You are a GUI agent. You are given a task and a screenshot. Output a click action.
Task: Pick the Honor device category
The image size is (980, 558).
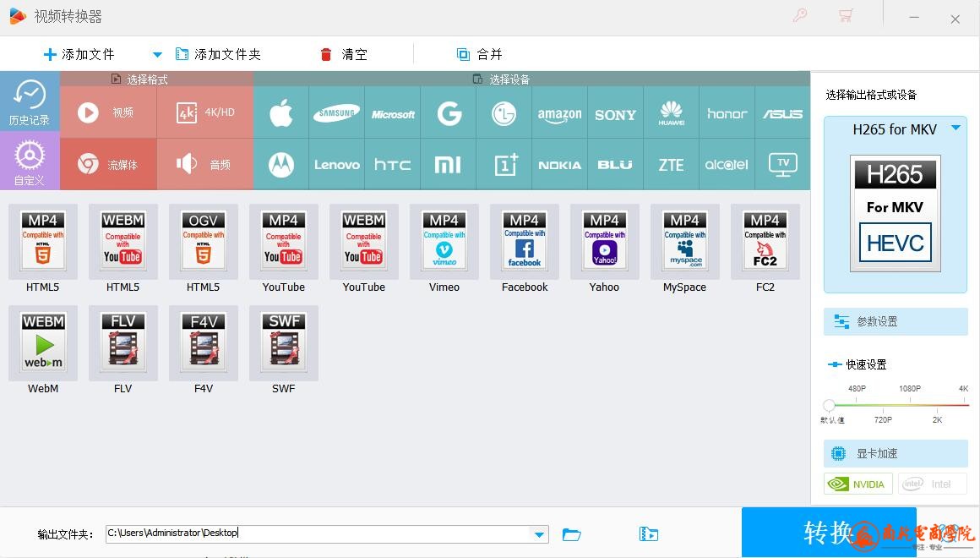(x=727, y=113)
